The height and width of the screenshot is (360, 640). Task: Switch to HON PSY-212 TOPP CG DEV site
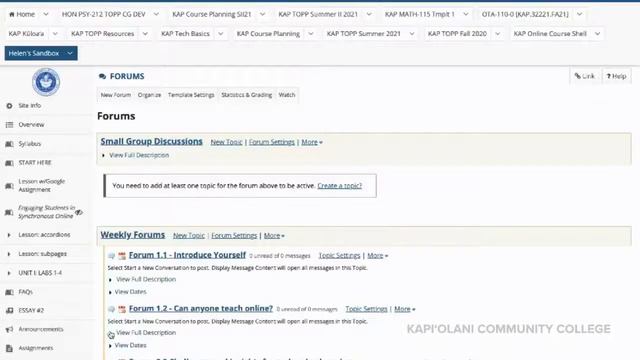(104, 14)
